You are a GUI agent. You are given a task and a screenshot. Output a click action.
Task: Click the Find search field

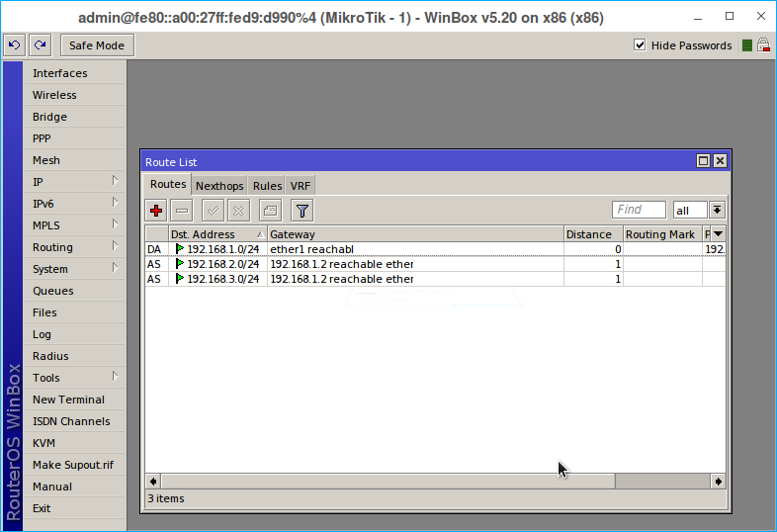pyautogui.click(x=639, y=210)
